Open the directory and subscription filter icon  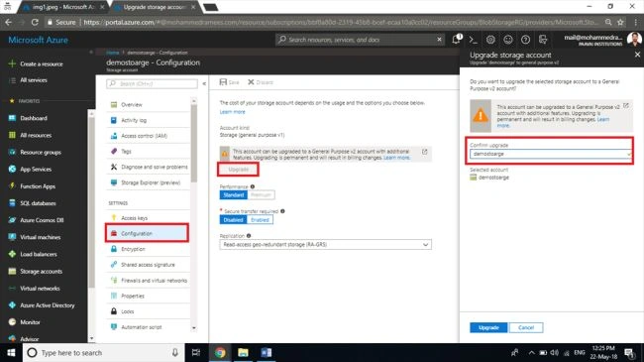pyautogui.click(x=543, y=40)
